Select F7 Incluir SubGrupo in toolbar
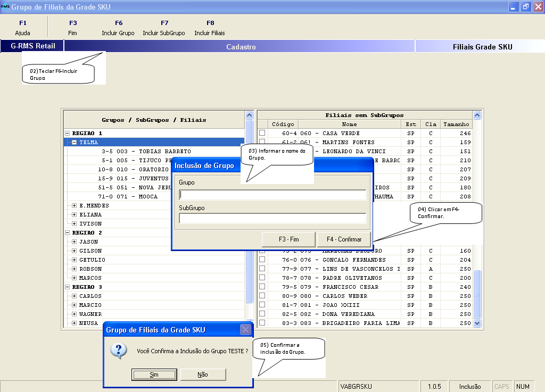The width and height of the screenshot is (545, 392). pos(164,28)
